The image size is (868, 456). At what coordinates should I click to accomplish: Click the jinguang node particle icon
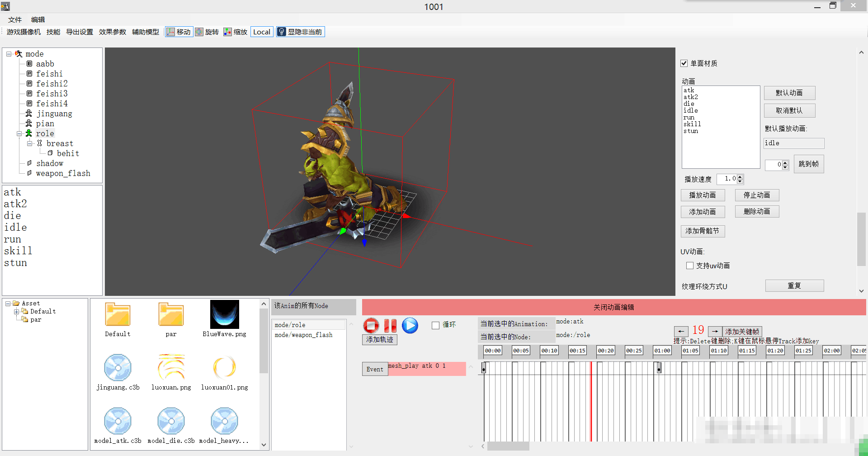pyautogui.click(x=29, y=114)
